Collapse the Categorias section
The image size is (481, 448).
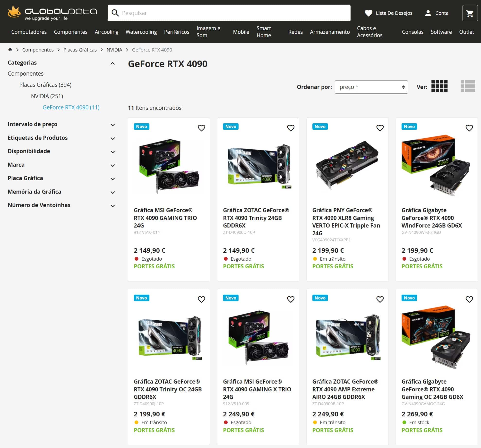click(112, 63)
